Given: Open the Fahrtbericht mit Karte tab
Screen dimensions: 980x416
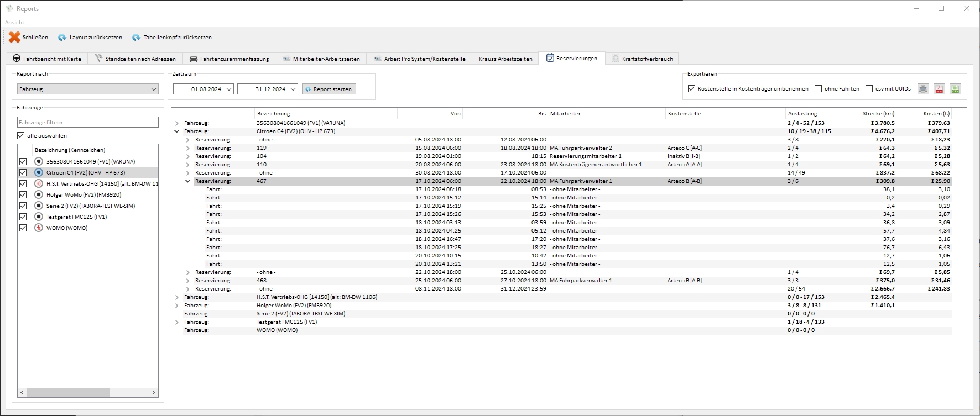Looking at the screenshot, I should coord(46,59).
